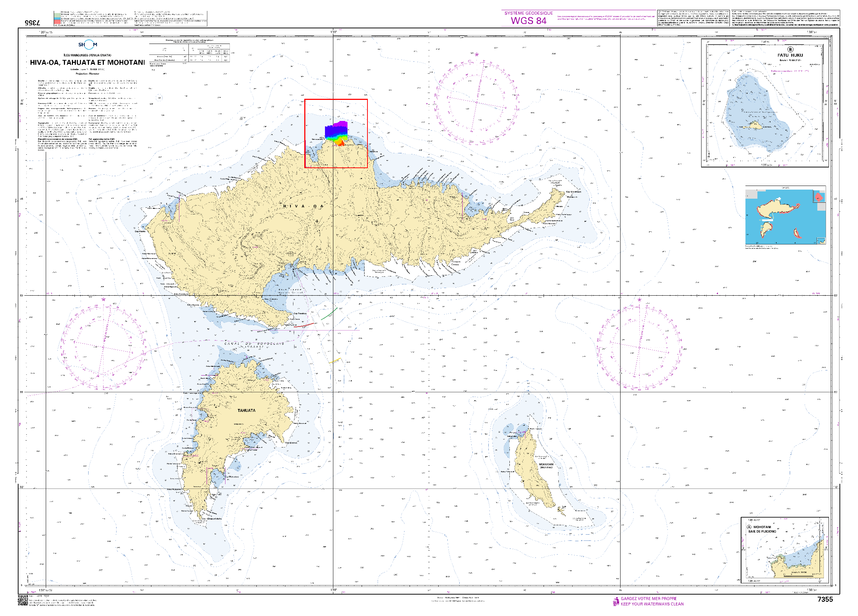
Task: Click the HIVA-OA, TAHUATA ET MOHOTANI title
Action: coord(88,62)
